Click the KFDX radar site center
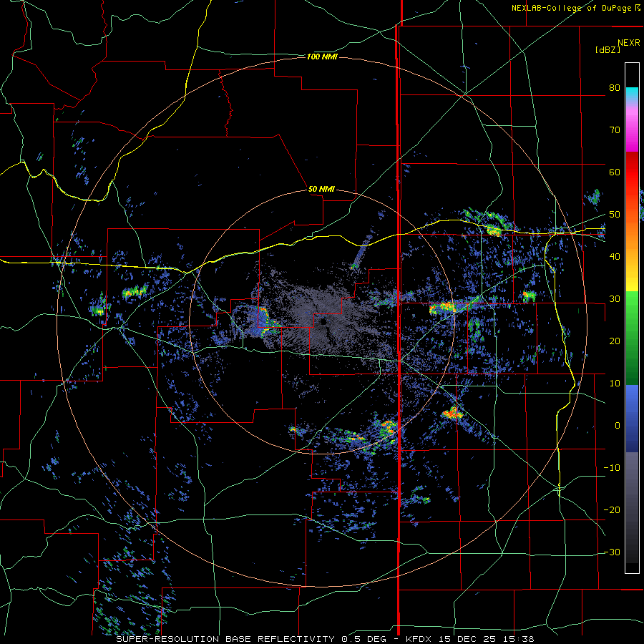The image size is (644, 644). [x=323, y=321]
